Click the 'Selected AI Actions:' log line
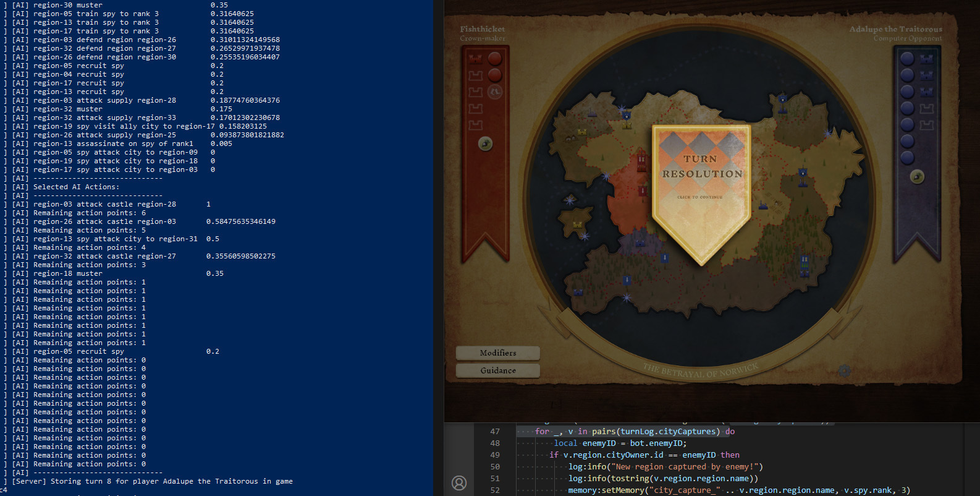The width and height of the screenshot is (980, 496). (x=76, y=187)
